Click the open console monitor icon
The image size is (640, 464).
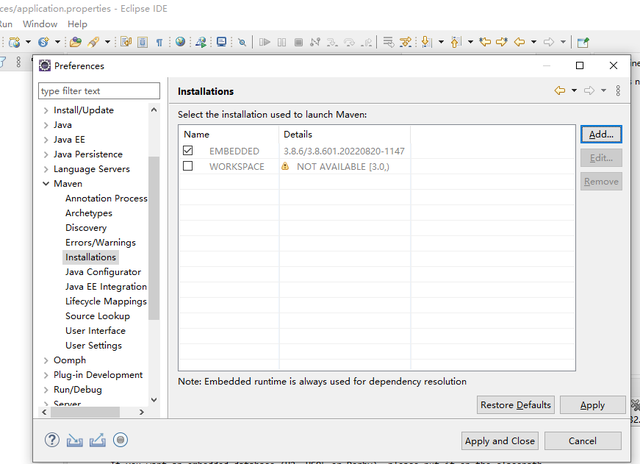point(221,42)
